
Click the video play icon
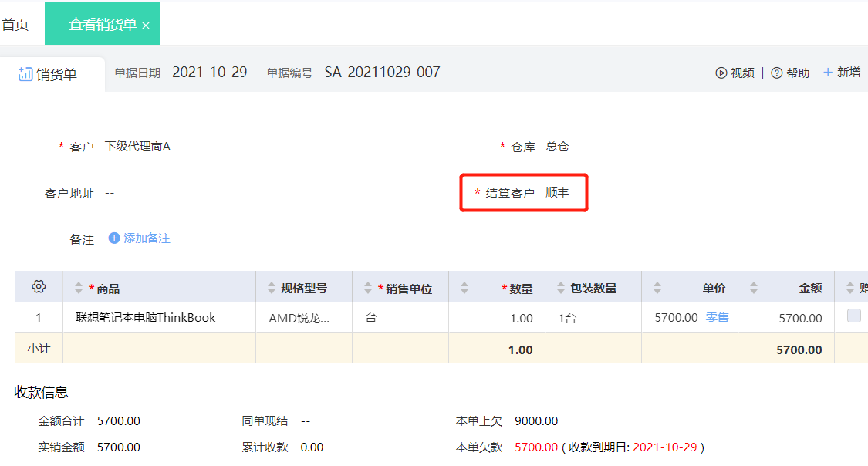coord(721,73)
